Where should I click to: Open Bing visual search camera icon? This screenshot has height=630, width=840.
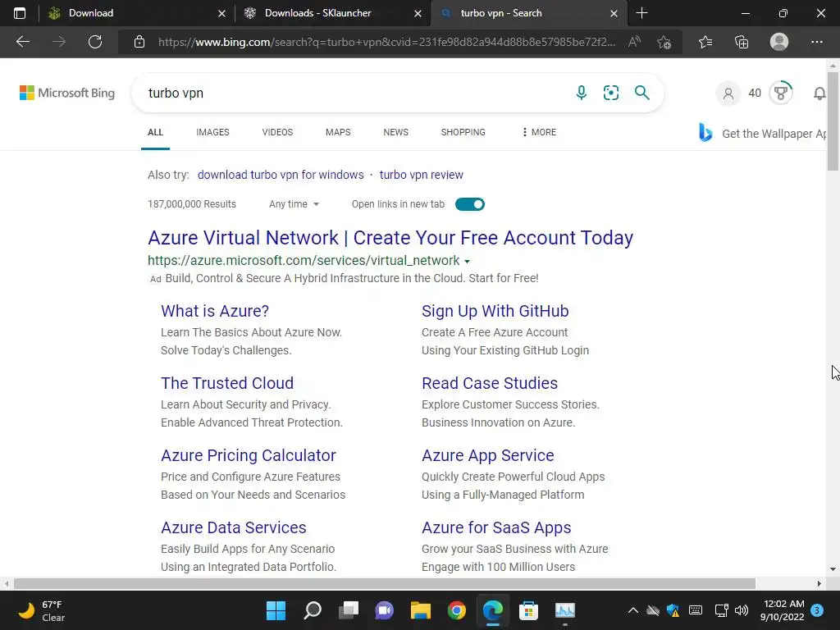[x=610, y=93]
